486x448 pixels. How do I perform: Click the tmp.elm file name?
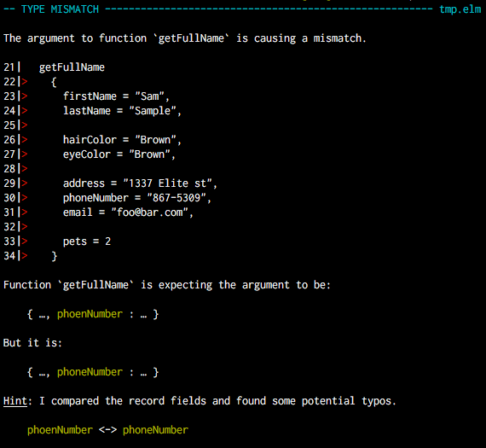pos(460,9)
